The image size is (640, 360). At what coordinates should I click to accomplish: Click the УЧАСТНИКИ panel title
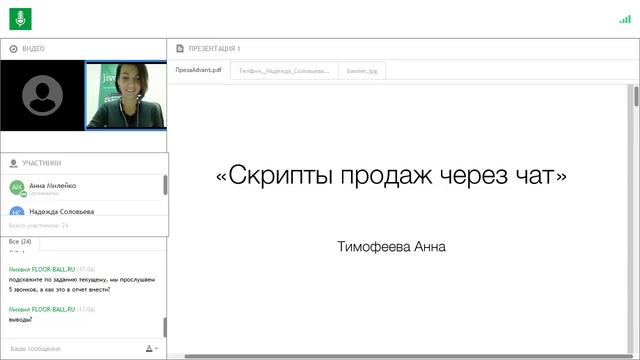[42, 163]
